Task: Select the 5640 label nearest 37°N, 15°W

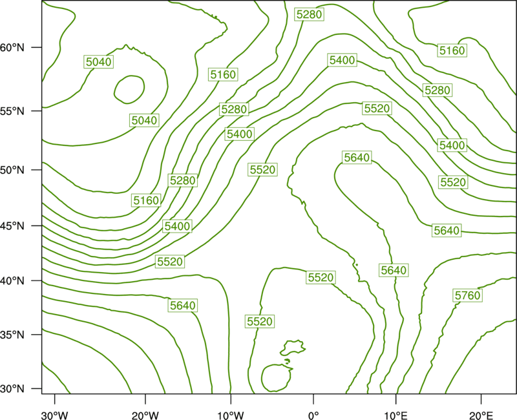Action: click(183, 305)
